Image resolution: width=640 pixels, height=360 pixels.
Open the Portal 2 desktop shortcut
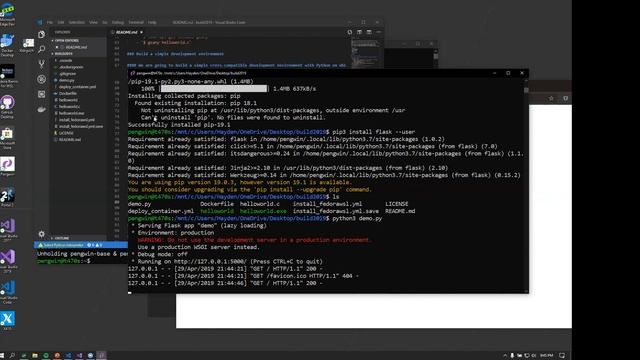pyautogui.click(x=7, y=198)
